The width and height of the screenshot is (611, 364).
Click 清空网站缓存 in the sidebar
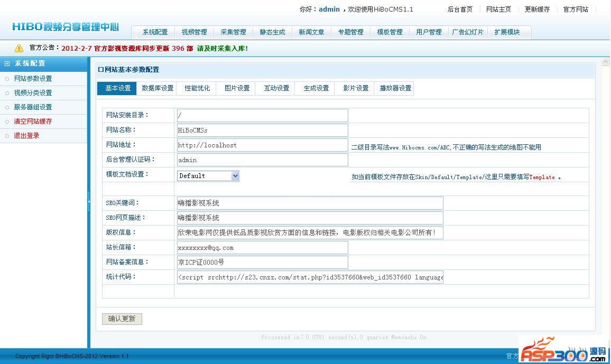[x=33, y=122]
